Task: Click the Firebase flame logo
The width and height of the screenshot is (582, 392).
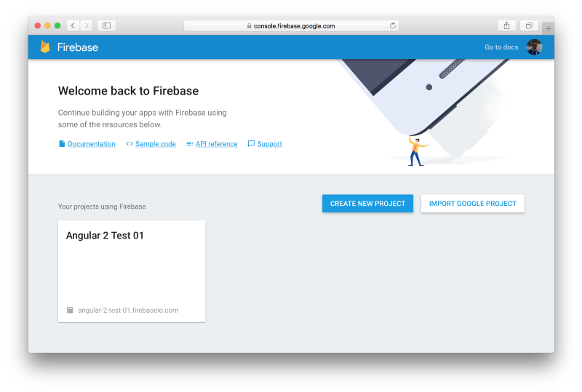Action: [x=45, y=47]
